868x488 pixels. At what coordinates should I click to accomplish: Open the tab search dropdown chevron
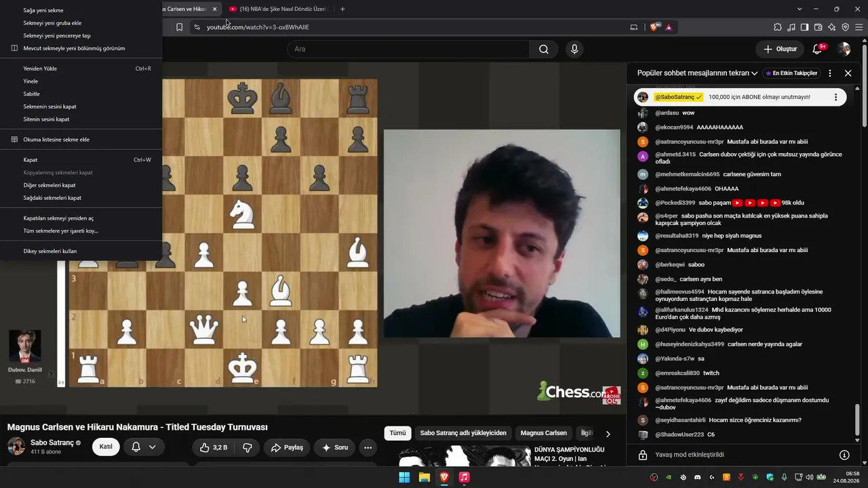pos(800,9)
